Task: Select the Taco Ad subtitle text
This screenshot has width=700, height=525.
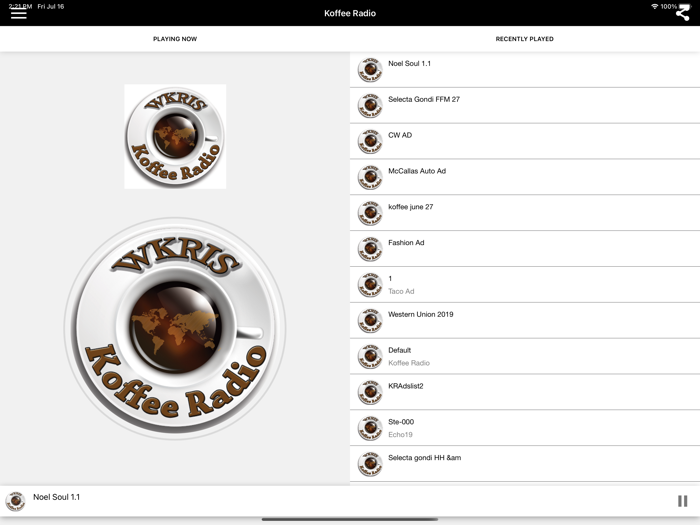Action: point(401,291)
